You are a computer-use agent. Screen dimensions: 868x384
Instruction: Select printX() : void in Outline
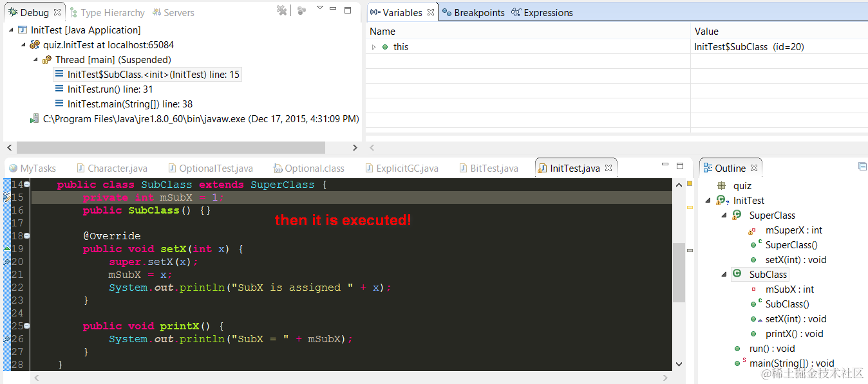tap(787, 334)
